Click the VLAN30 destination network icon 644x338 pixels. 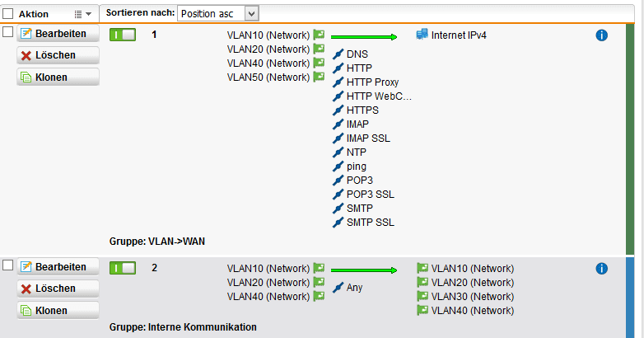tap(422, 297)
